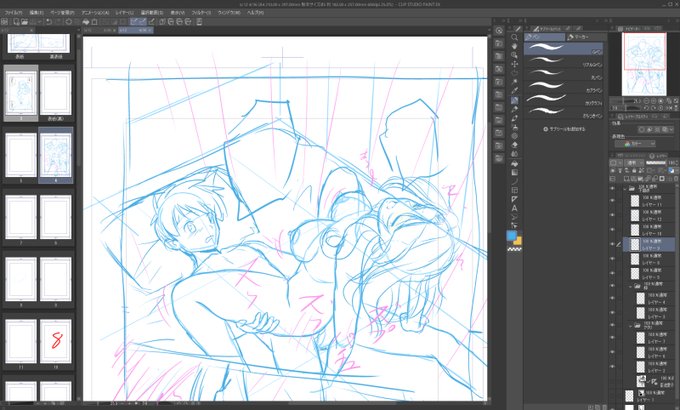Select the Gradient tool
The width and height of the screenshot is (680, 410).
point(514,173)
